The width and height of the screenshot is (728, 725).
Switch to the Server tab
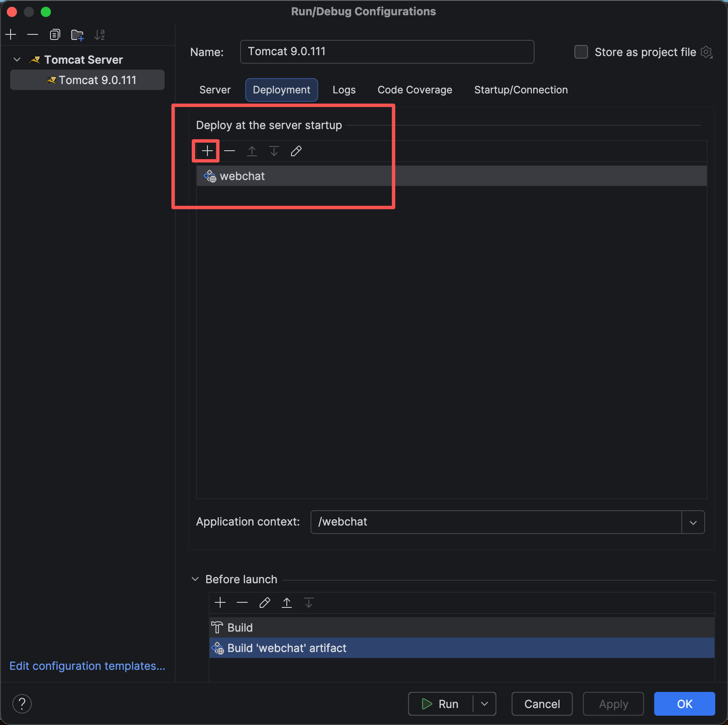click(215, 90)
